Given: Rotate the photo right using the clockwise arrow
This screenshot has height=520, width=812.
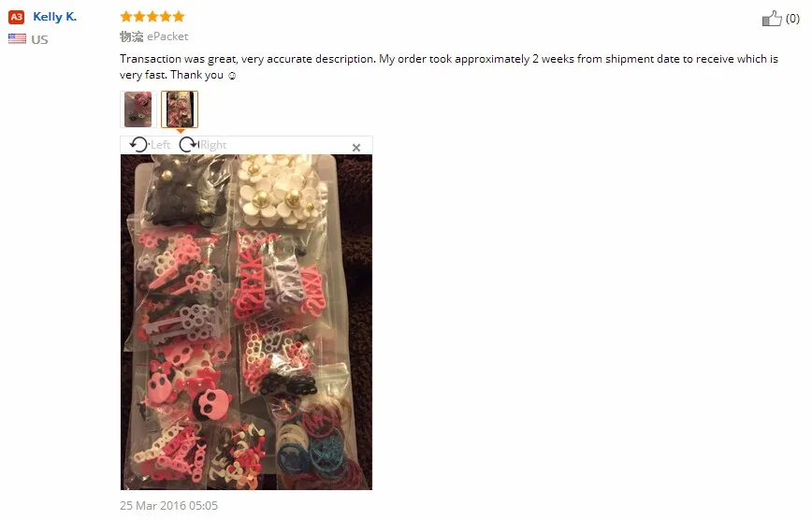Looking at the screenshot, I should point(189,145).
